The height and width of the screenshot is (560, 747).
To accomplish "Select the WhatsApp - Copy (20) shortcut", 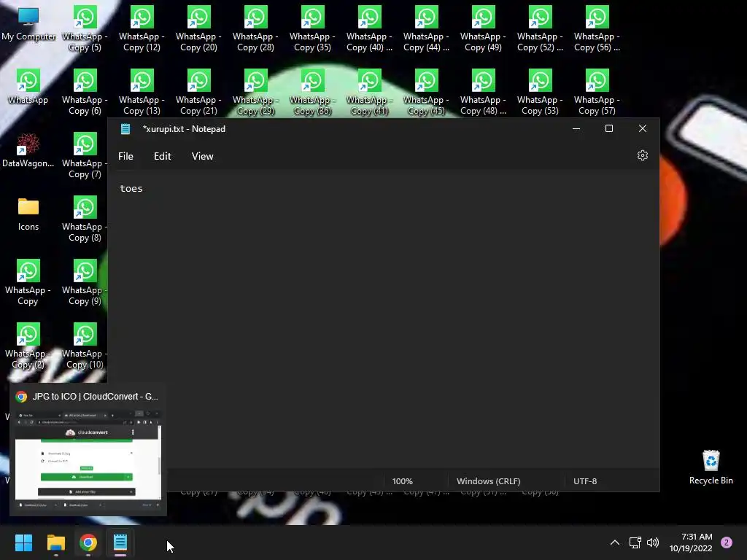I will (198, 28).
